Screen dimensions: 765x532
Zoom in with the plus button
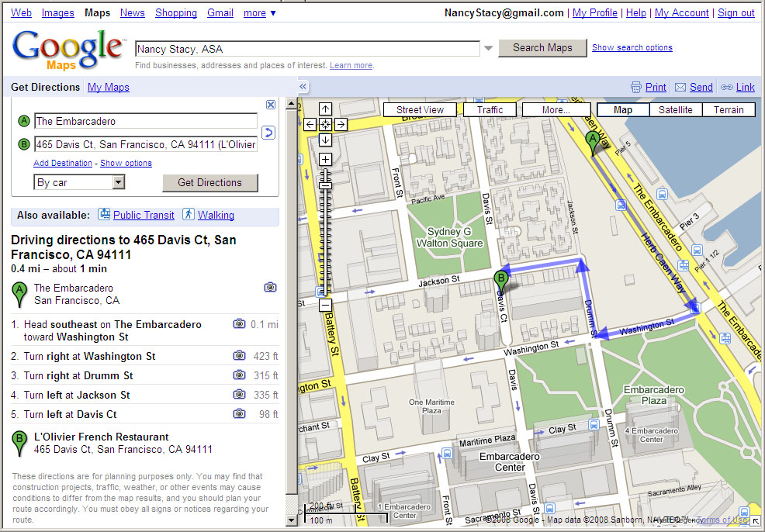coord(325,160)
